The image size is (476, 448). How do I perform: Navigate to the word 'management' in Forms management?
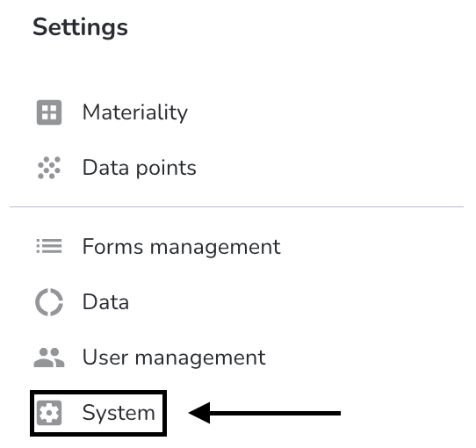click(x=215, y=247)
